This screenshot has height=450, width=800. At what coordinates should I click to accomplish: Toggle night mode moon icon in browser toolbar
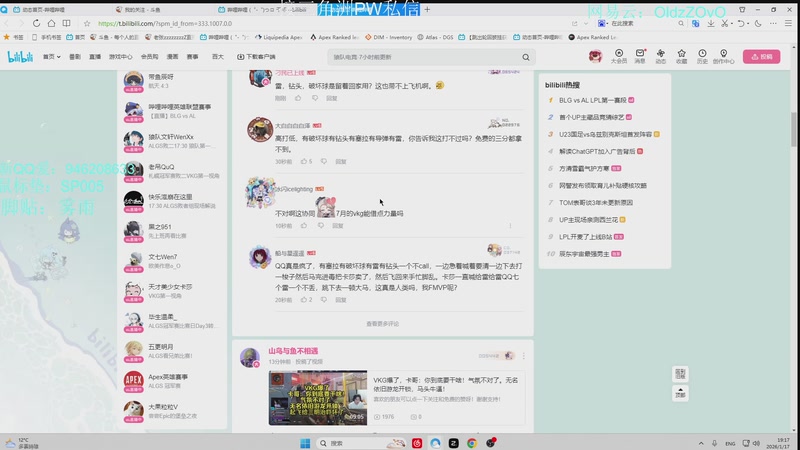758,23
